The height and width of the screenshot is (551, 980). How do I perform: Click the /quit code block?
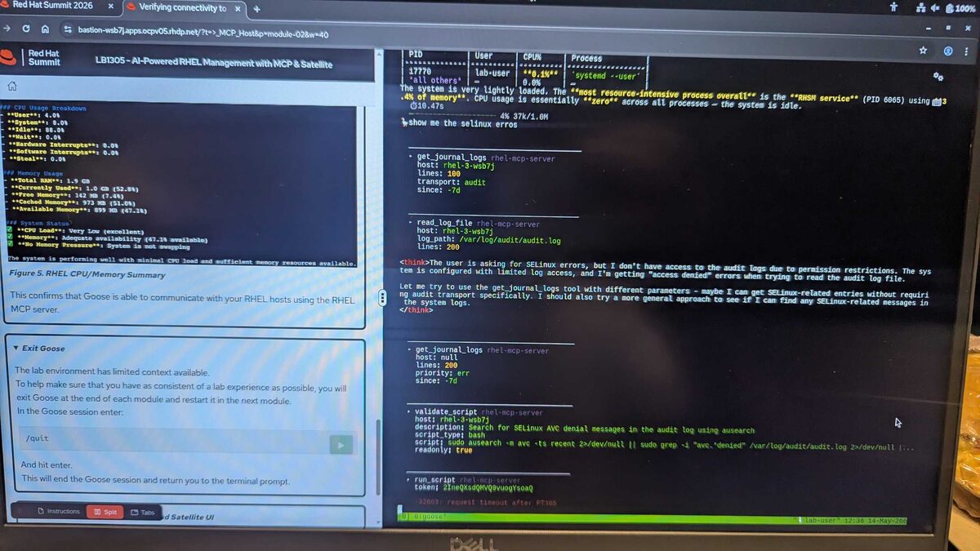click(187, 442)
